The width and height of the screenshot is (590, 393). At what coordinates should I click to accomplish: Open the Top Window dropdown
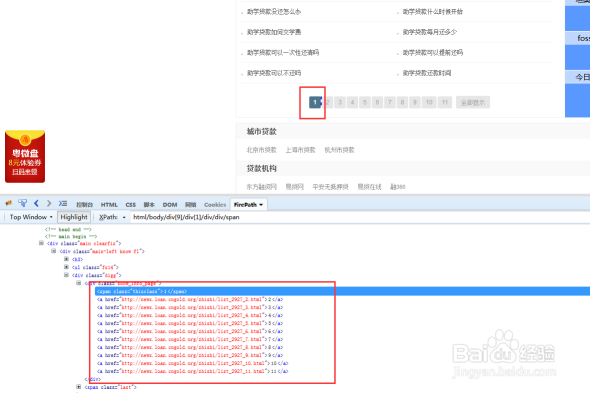[x=31, y=217]
